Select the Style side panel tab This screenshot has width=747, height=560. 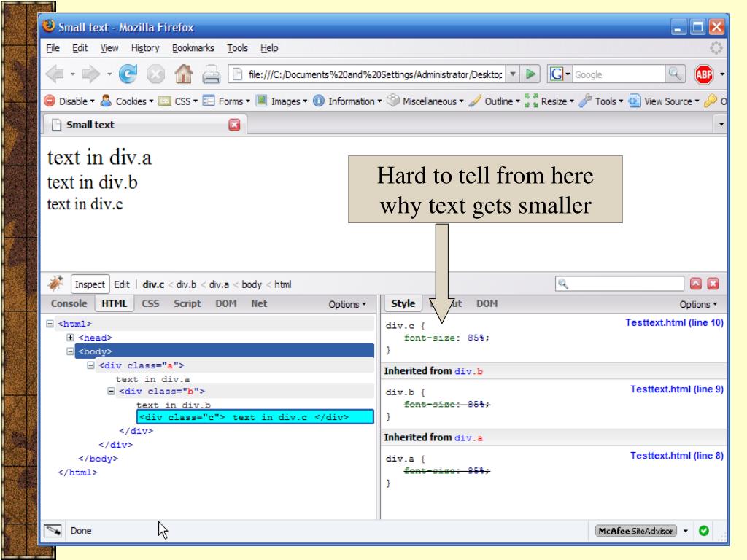403,303
